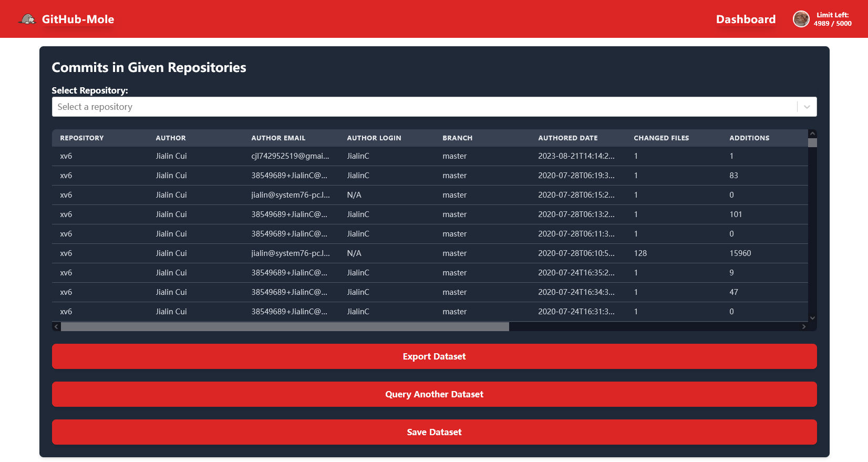Viewport: 868px width, 462px height.
Task: Open the user avatar profile picture
Action: pos(801,19)
